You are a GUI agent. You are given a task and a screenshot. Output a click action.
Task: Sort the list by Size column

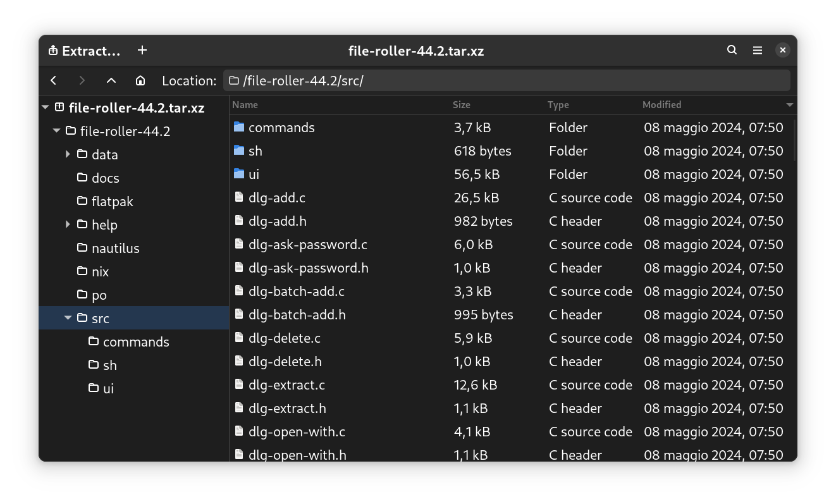click(462, 105)
